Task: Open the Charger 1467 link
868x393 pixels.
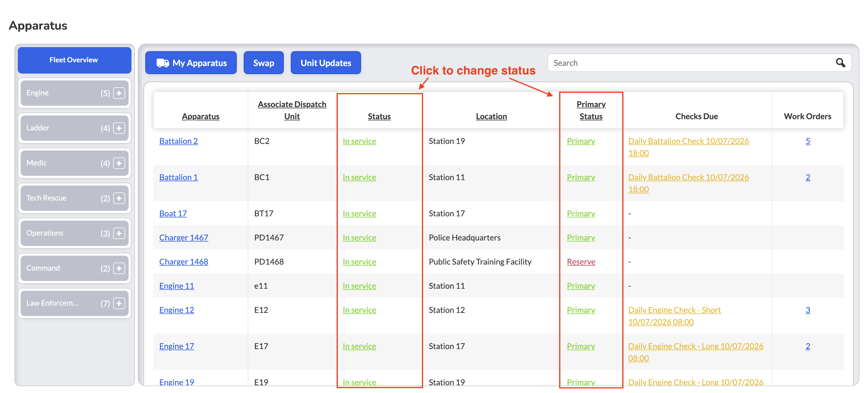Action: point(184,238)
